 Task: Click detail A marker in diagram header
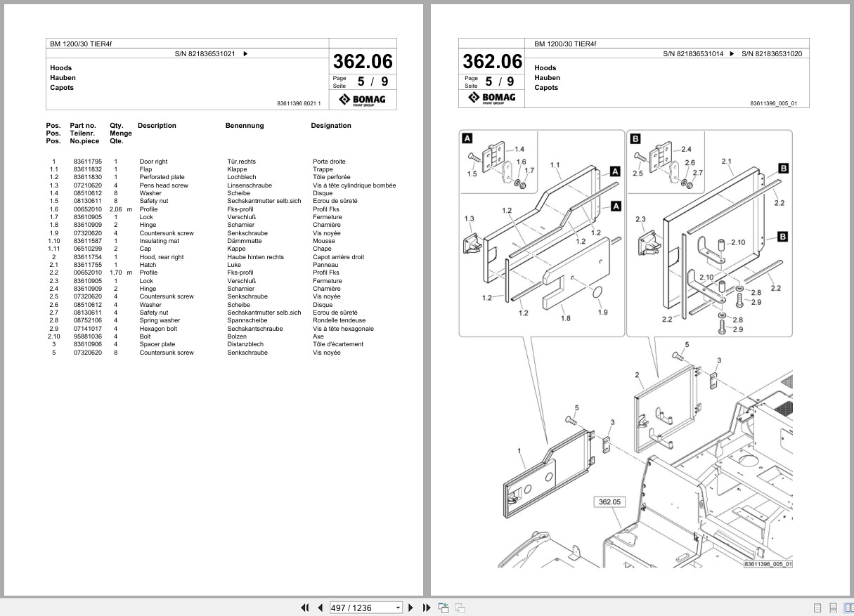click(467, 138)
